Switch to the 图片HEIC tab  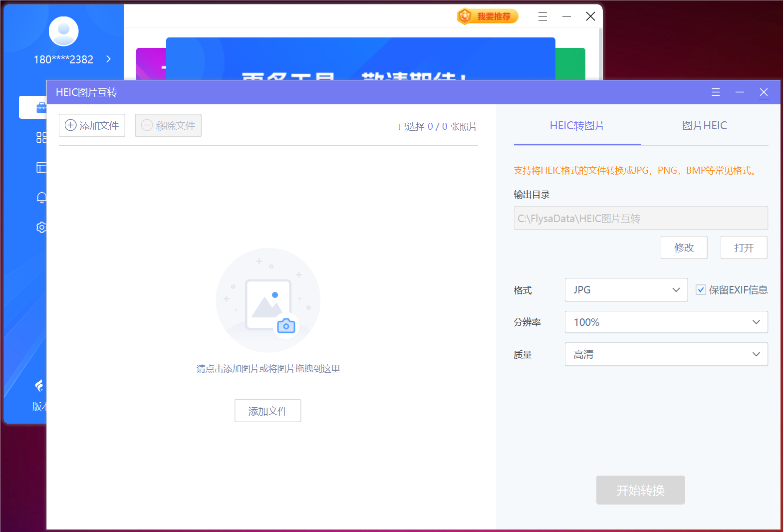pos(705,126)
